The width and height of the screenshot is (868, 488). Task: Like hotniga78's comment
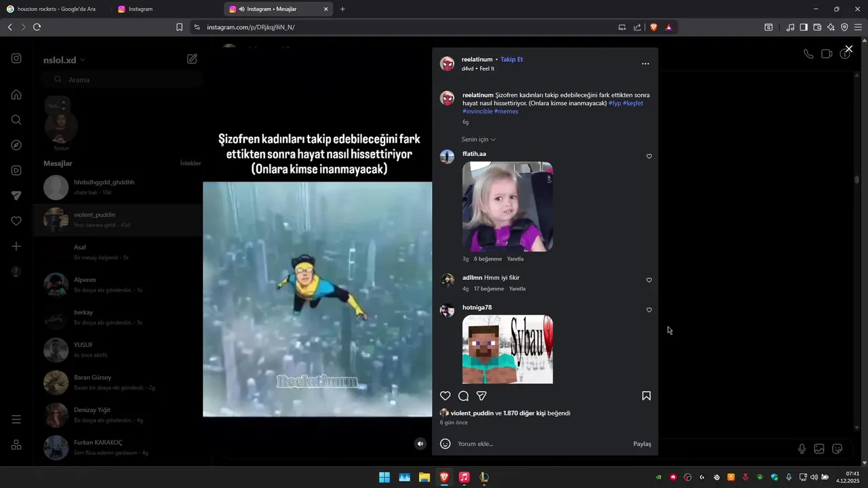pos(649,310)
